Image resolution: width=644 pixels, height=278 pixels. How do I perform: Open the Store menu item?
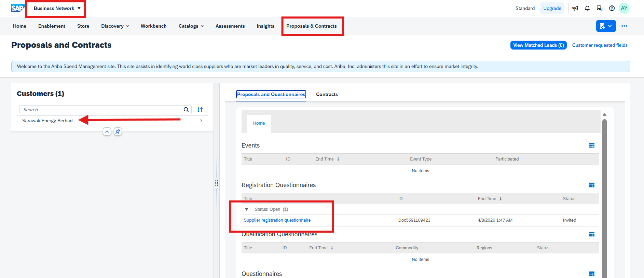[83, 26]
